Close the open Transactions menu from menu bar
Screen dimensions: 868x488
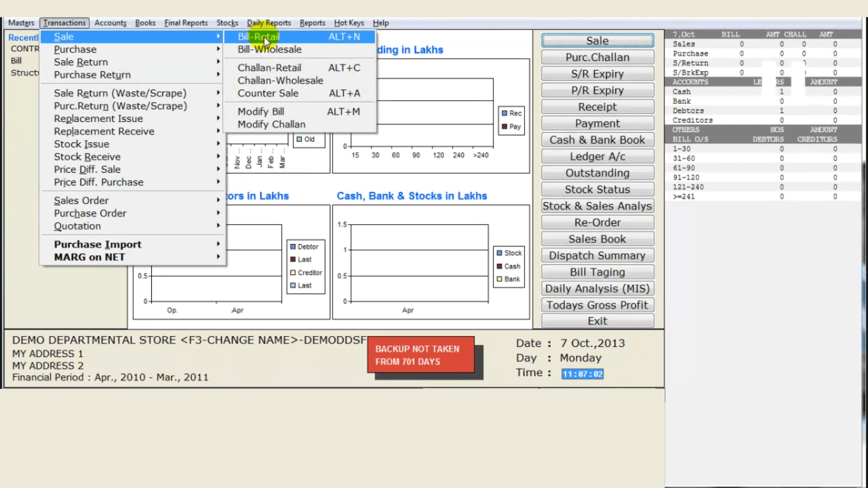point(64,23)
